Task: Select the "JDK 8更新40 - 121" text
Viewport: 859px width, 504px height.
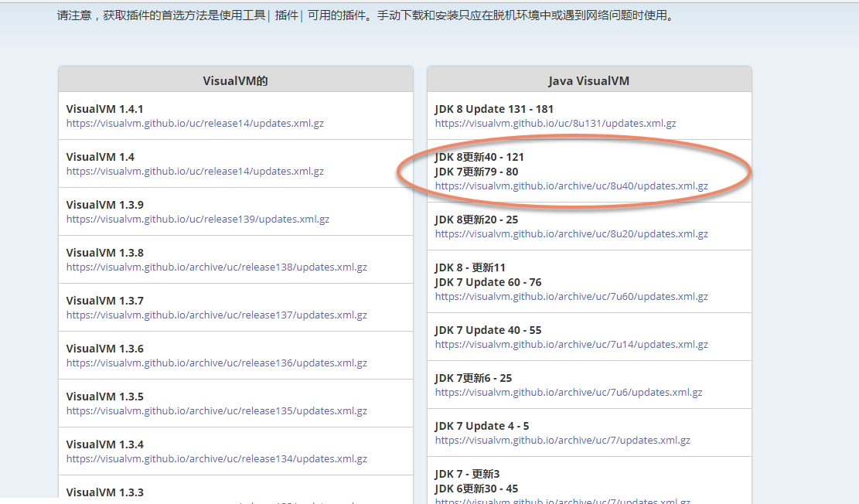Action: tap(479, 157)
